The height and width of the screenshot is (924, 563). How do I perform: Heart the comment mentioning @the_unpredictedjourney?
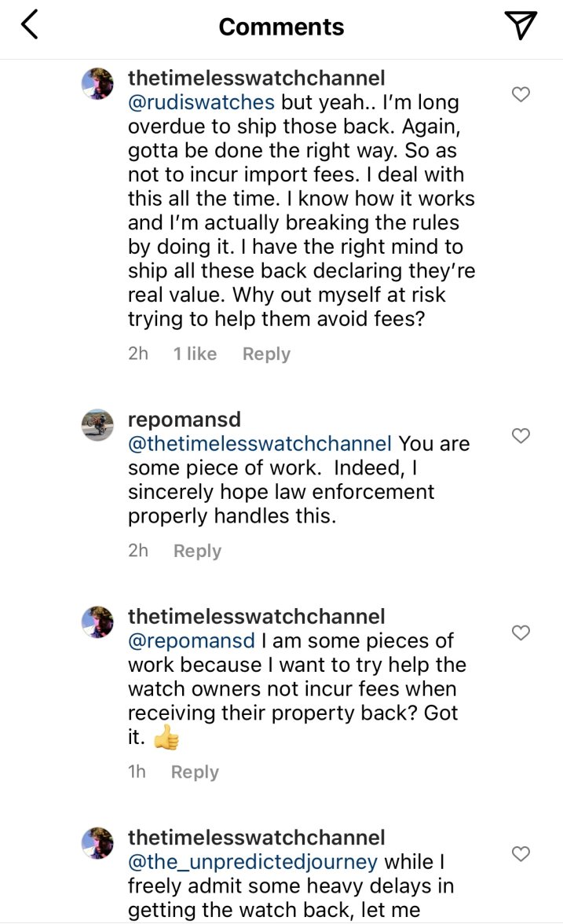(x=521, y=853)
